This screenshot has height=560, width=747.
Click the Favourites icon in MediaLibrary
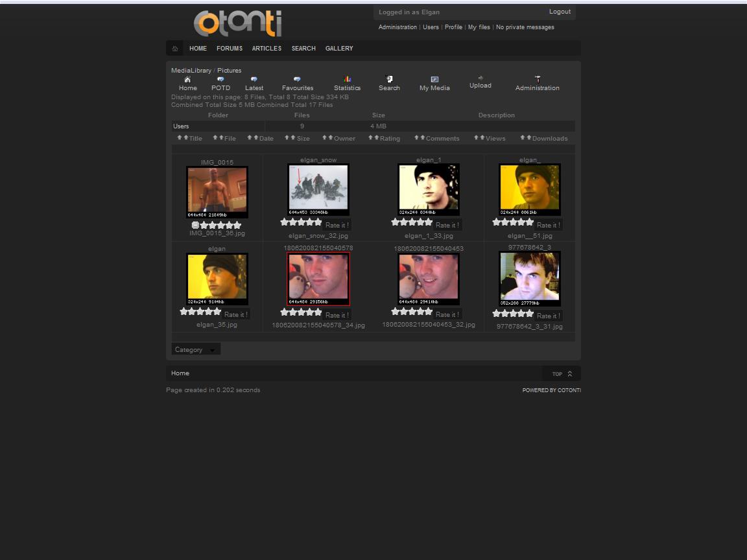tap(297, 80)
